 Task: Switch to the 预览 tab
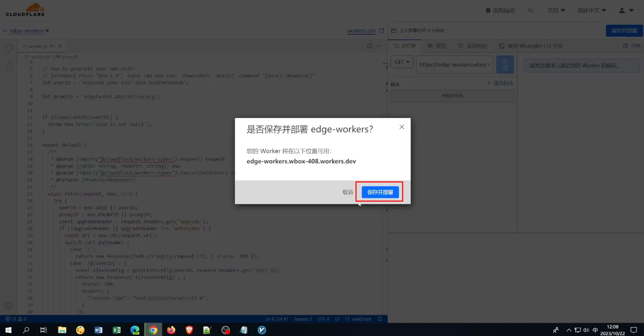coord(437,46)
